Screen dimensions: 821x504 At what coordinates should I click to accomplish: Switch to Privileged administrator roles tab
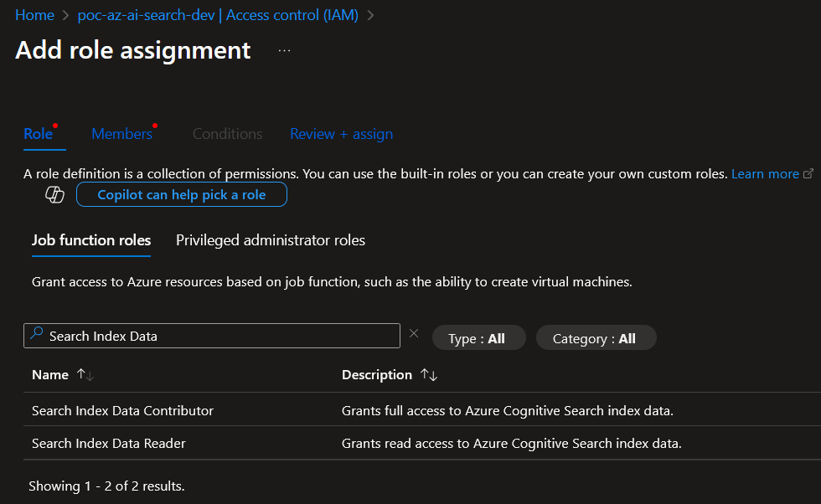point(270,240)
